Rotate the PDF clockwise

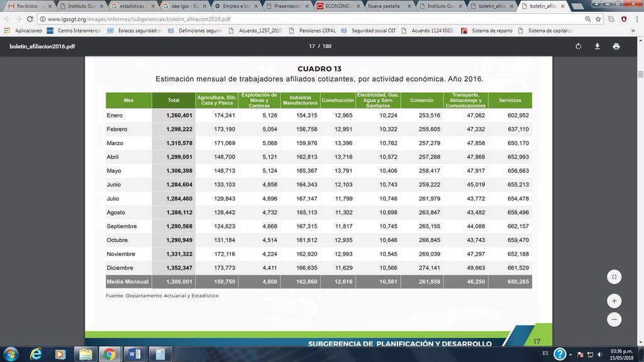[x=579, y=47]
